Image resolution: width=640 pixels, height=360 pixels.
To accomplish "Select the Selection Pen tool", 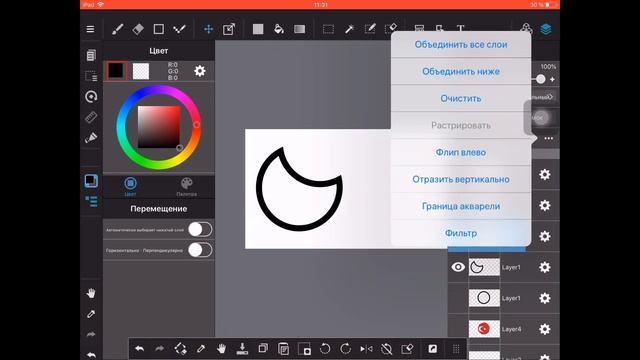I will point(370,29).
